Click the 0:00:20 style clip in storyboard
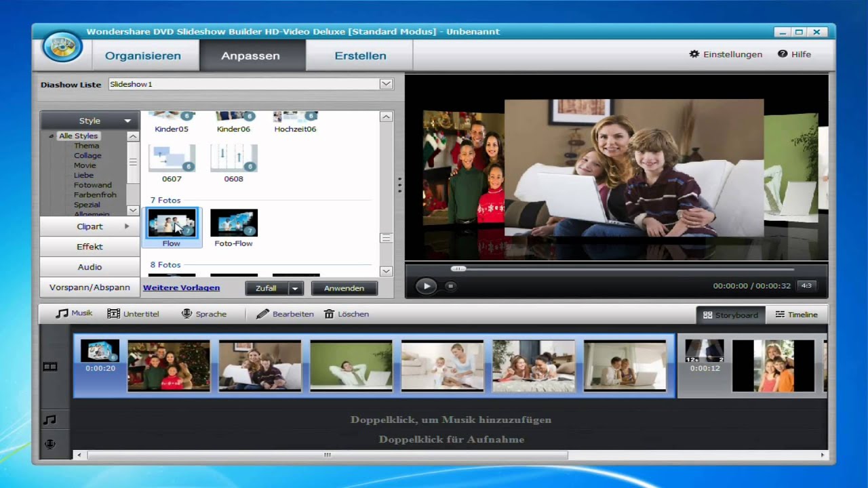Image resolution: width=868 pixels, height=488 pixels. pyautogui.click(x=100, y=357)
